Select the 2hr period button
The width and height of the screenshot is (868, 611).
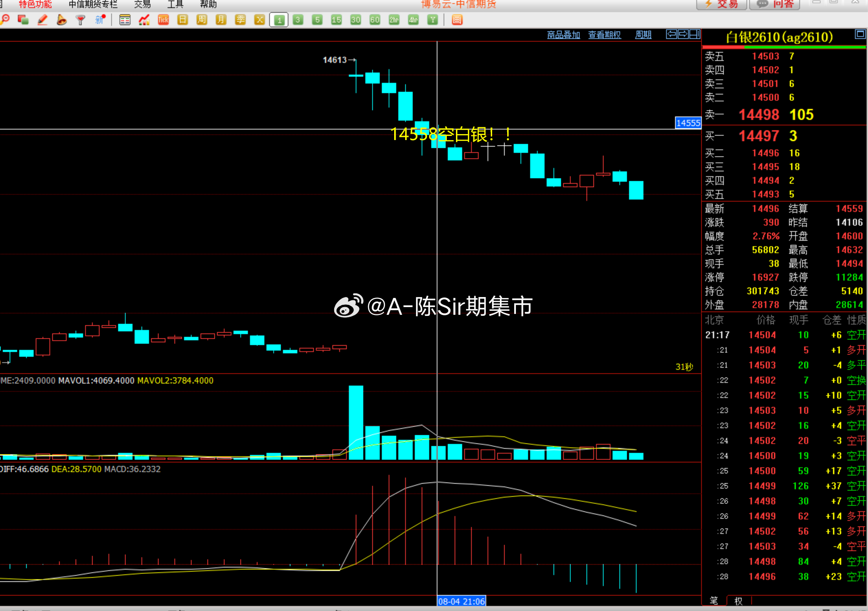point(394,20)
